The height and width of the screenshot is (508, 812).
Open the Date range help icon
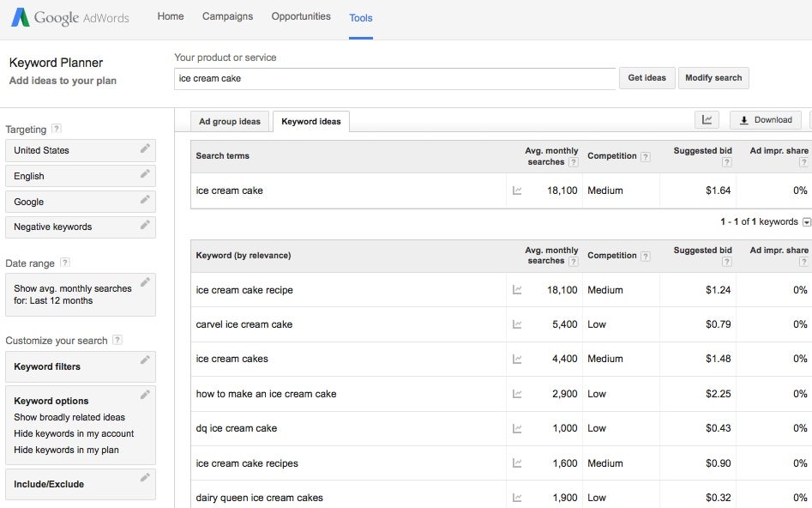[x=64, y=263]
